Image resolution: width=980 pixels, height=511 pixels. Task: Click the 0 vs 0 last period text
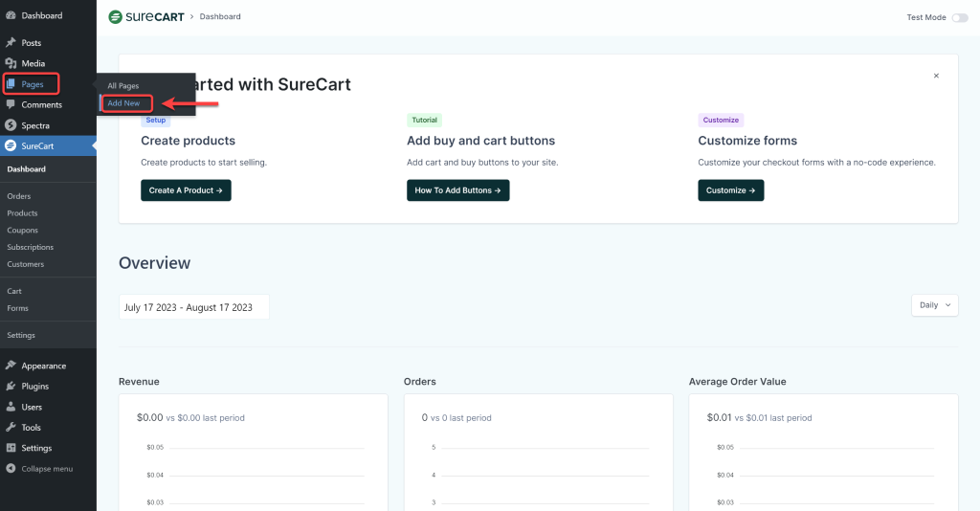click(457, 417)
